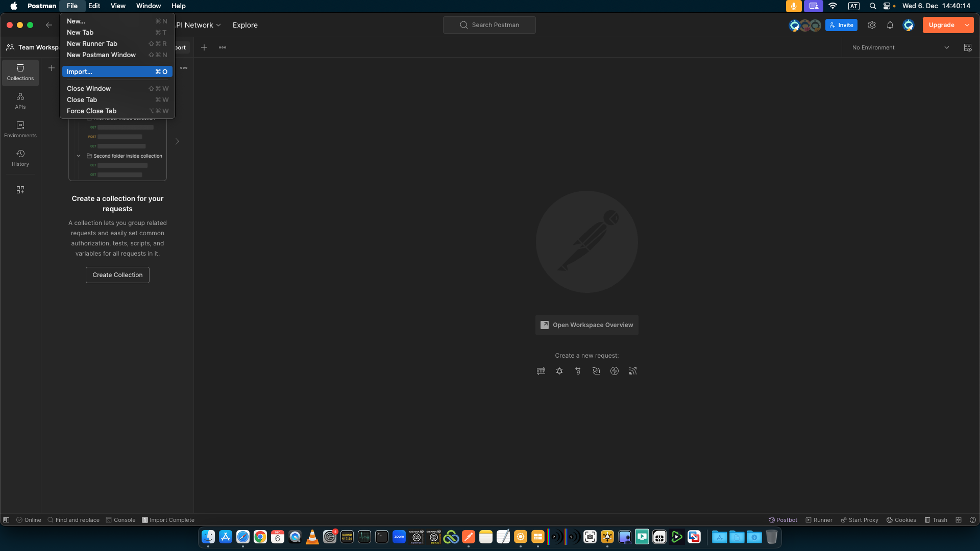The image size is (980, 551).
Task: Create a new gRPC request icon
Action: 578,371
